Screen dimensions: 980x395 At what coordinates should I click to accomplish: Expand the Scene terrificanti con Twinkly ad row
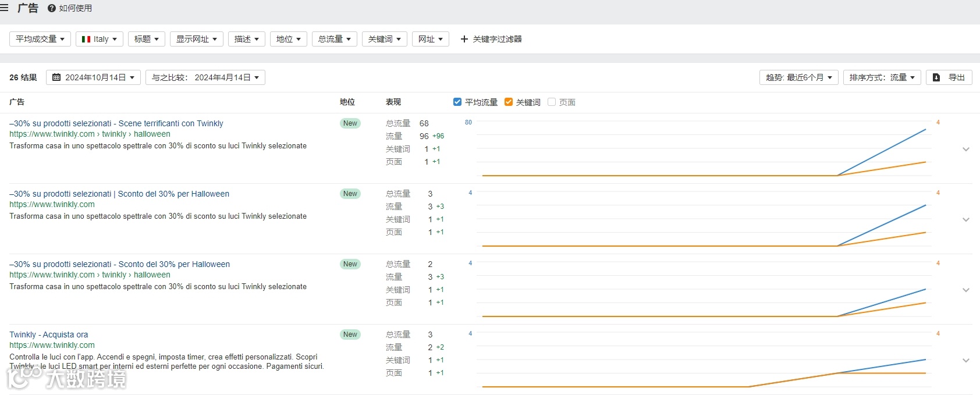coord(966,150)
